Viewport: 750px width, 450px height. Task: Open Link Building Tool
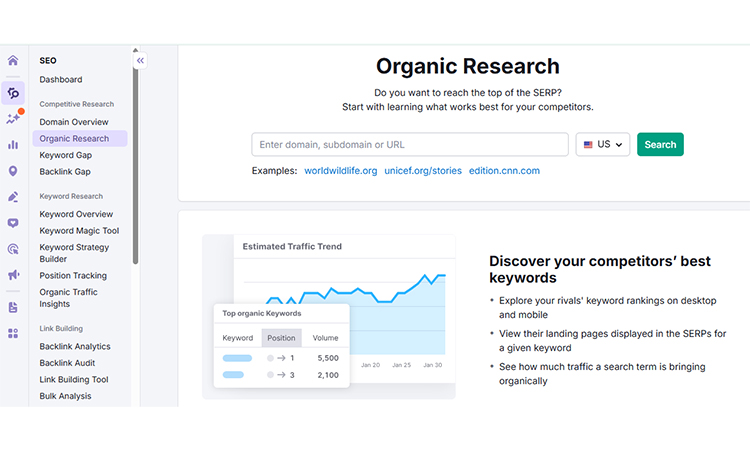tap(74, 379)
